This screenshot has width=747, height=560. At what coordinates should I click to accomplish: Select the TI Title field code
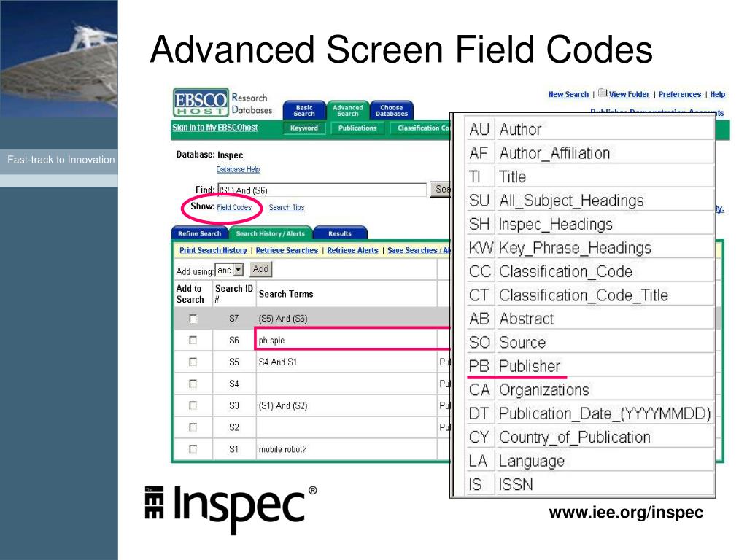pos(591,176)
